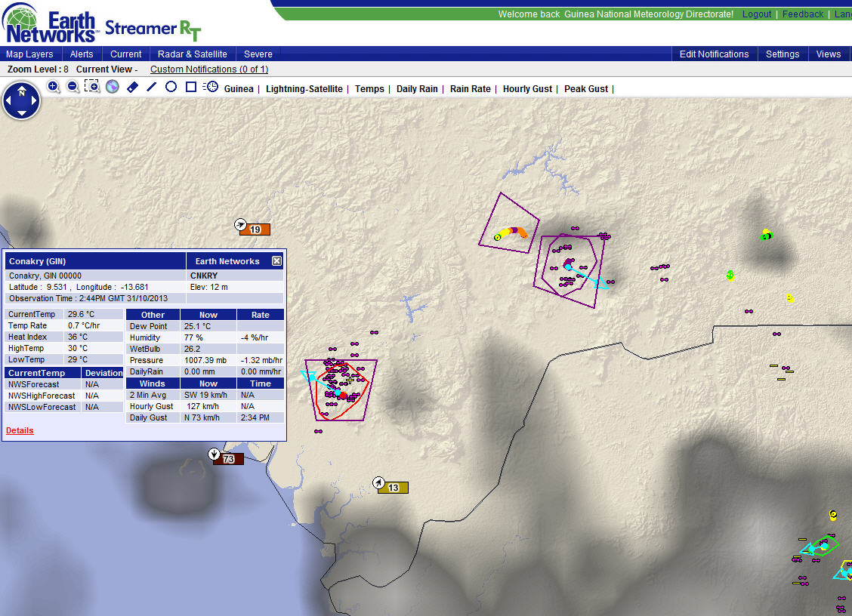The width and height of the screenshot is (852, 616).
Task: Switch to the Temps view
Action: 369,88
